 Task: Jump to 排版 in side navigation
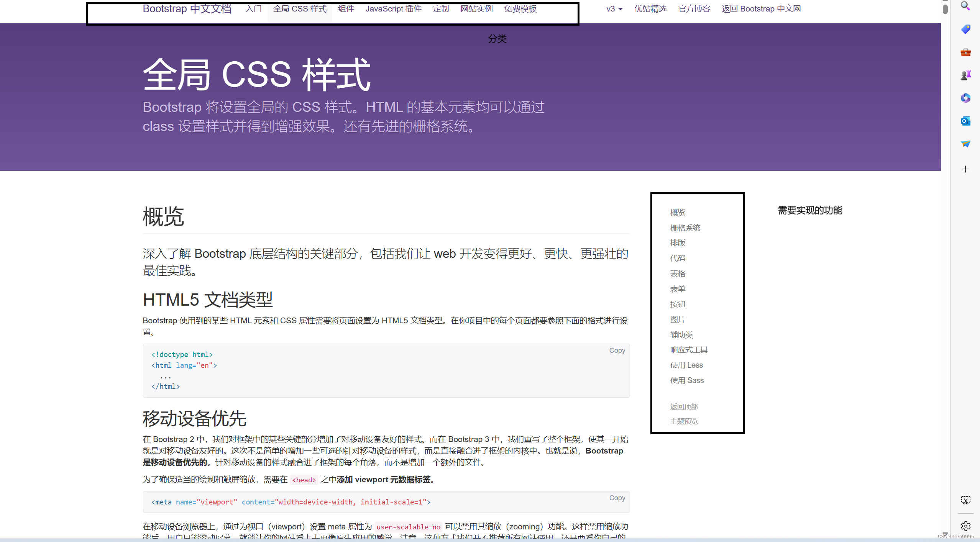(x=678, y=243)
